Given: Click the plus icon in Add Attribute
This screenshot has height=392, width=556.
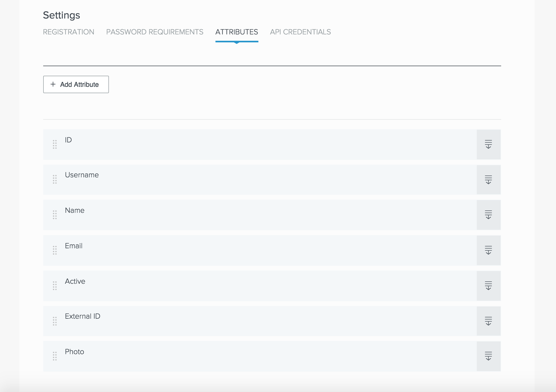Looking at the screenshot, I should (x=53, y=84).
